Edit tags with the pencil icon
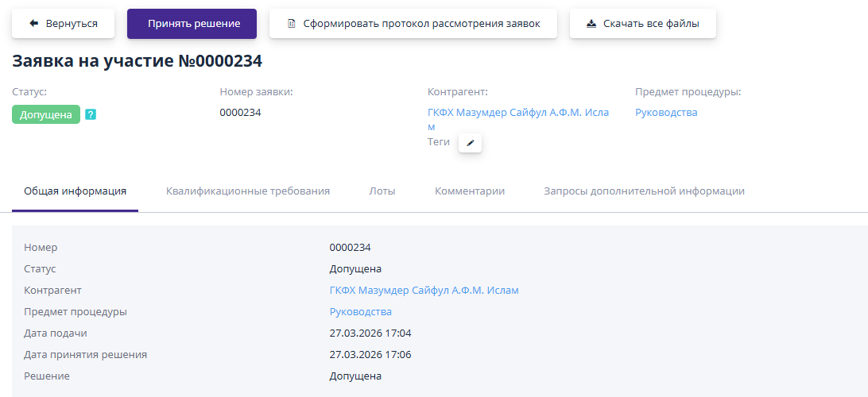 pos(470,143)
